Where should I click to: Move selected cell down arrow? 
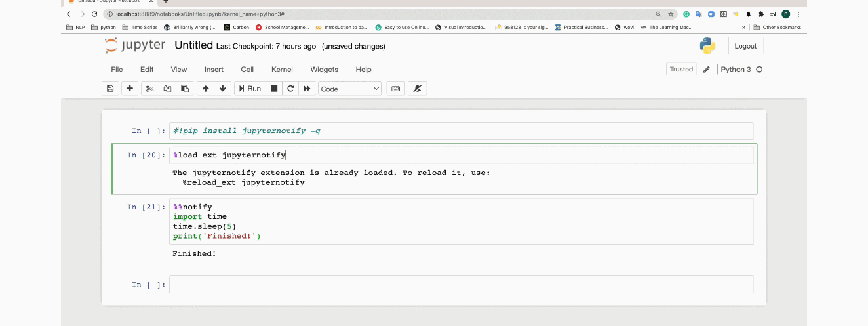pos(223,89)
